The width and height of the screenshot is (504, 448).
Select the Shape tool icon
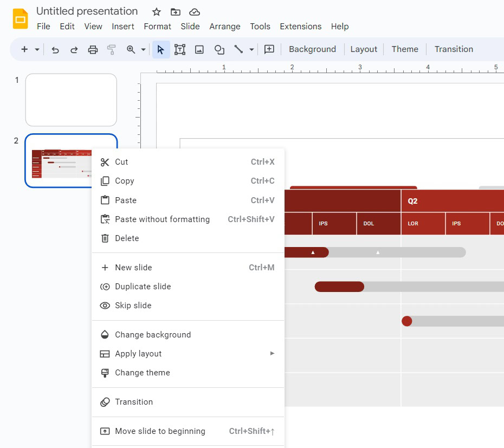coord(219,49)
